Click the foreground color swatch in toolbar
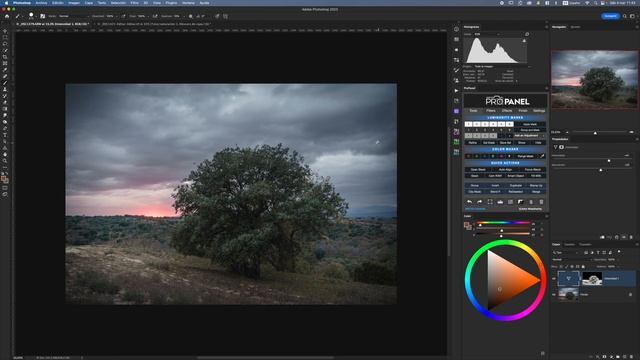 click(4, 178)
